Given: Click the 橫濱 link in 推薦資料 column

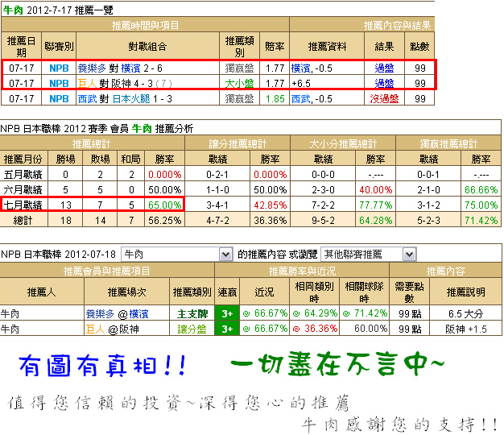Looking at the screenshot, I should [x=300, y=68].
